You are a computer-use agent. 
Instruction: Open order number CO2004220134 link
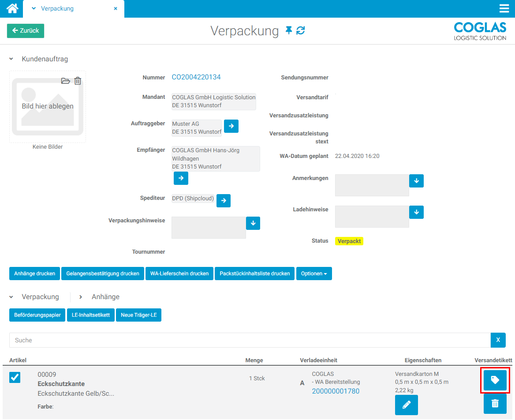tap(196, 77)
